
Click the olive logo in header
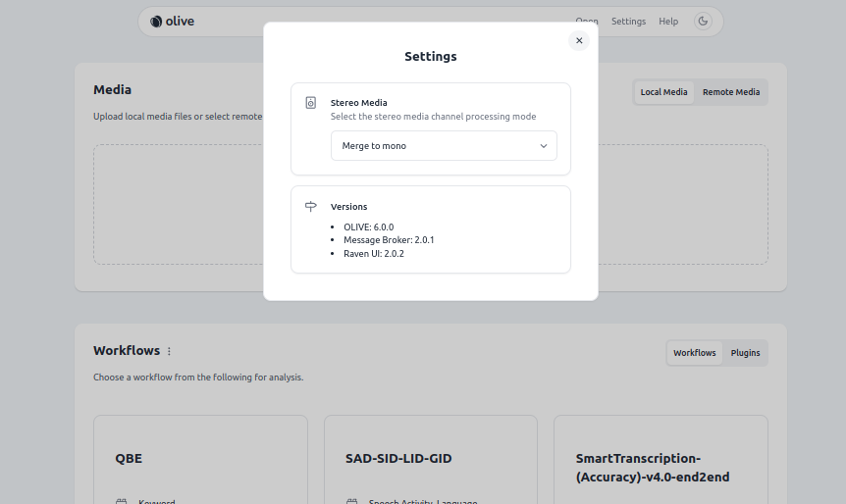[173, 22]
